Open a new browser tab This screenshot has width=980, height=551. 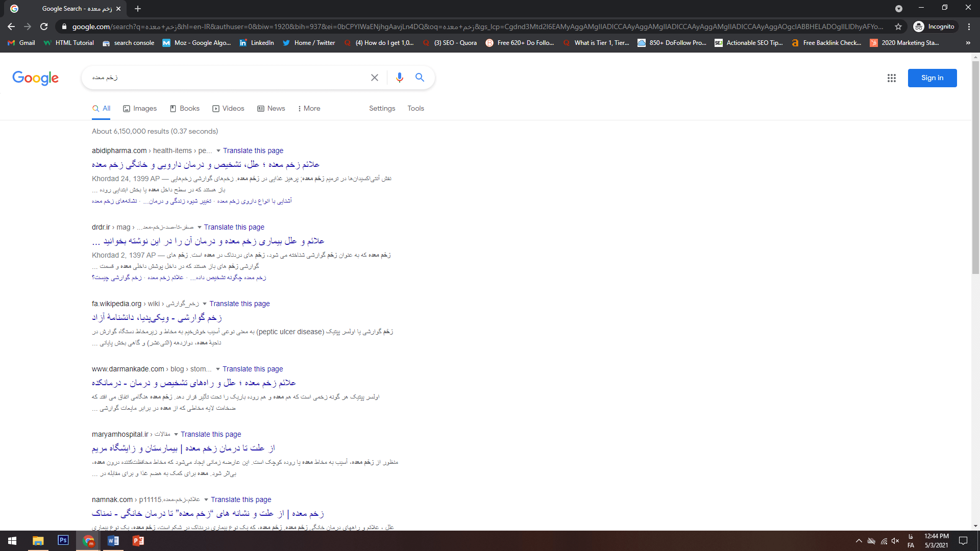138,9
